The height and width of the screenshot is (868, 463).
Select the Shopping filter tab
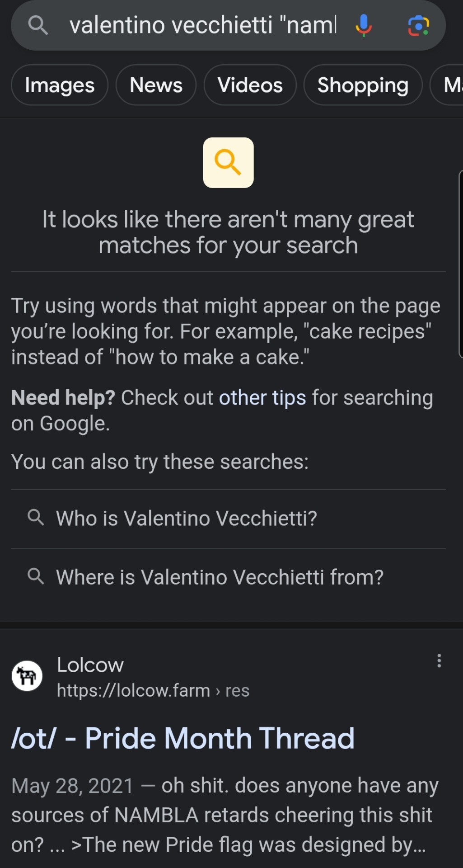click(x=363, y=85)
